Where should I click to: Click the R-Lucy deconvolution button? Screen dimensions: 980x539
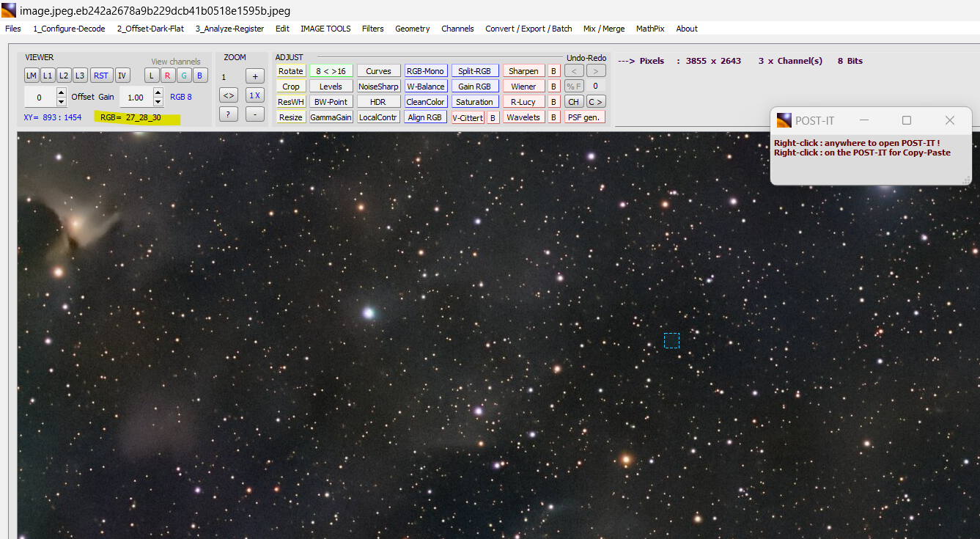point(523,102)
